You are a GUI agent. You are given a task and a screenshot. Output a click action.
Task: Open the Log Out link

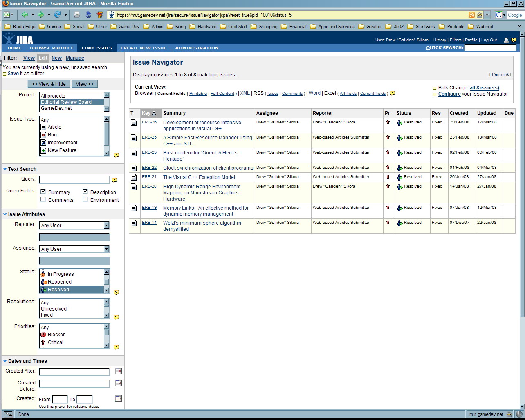click(x=489, y=40)
